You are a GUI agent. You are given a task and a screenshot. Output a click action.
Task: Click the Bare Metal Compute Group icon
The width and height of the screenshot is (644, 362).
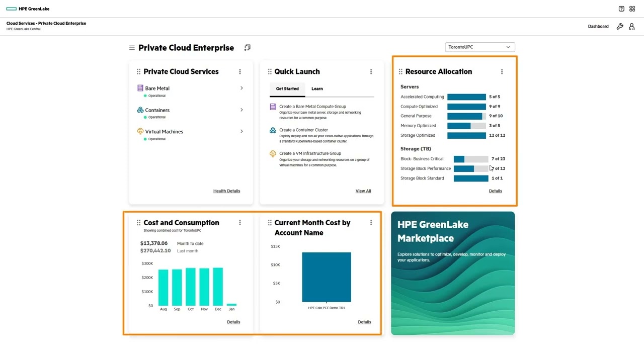[x=273, y=107]
